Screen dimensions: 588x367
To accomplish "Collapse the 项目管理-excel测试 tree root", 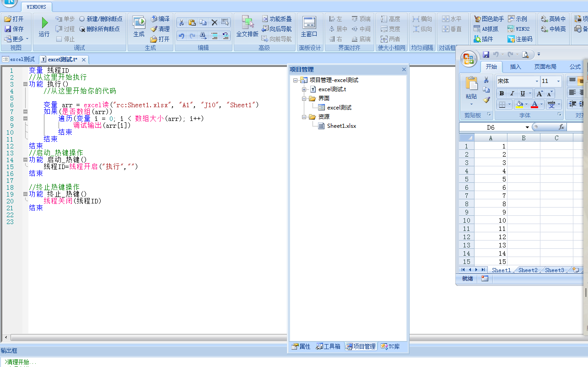I will tap(295, 80).
